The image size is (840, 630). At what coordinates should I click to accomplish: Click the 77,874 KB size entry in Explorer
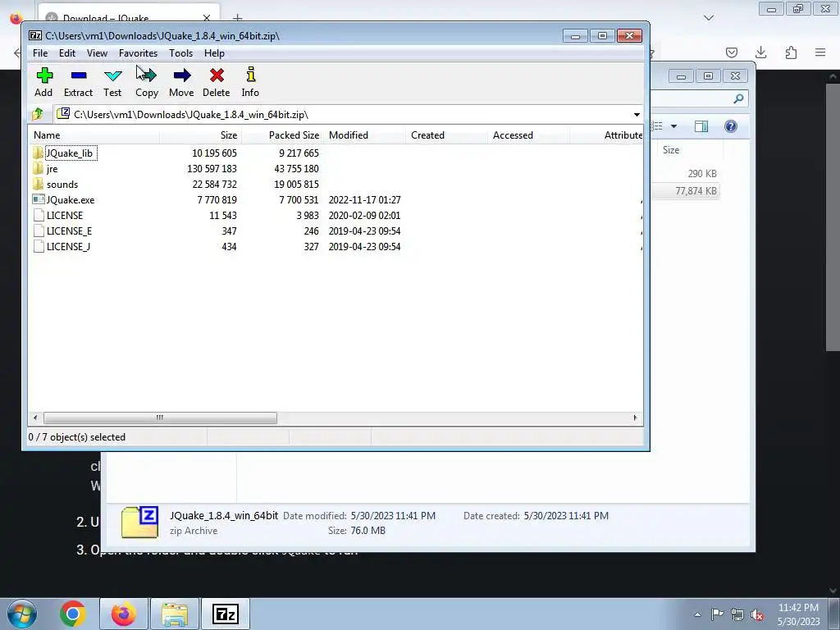point(696,190)
